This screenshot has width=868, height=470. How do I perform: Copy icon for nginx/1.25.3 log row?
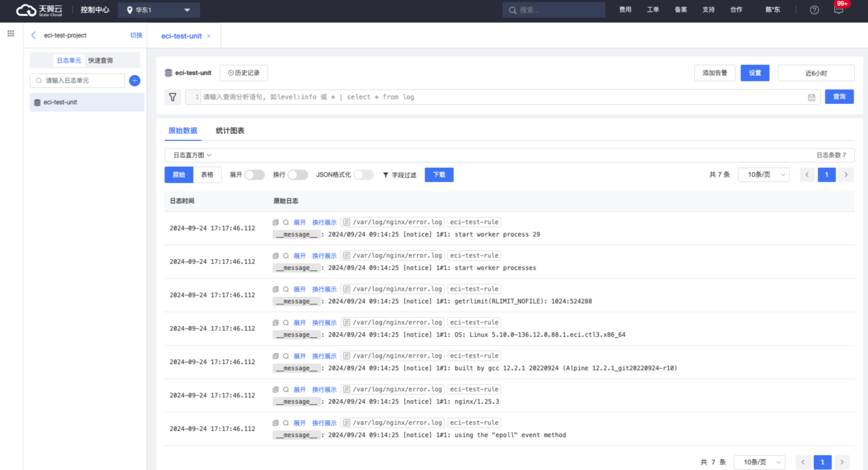[275, 389]
